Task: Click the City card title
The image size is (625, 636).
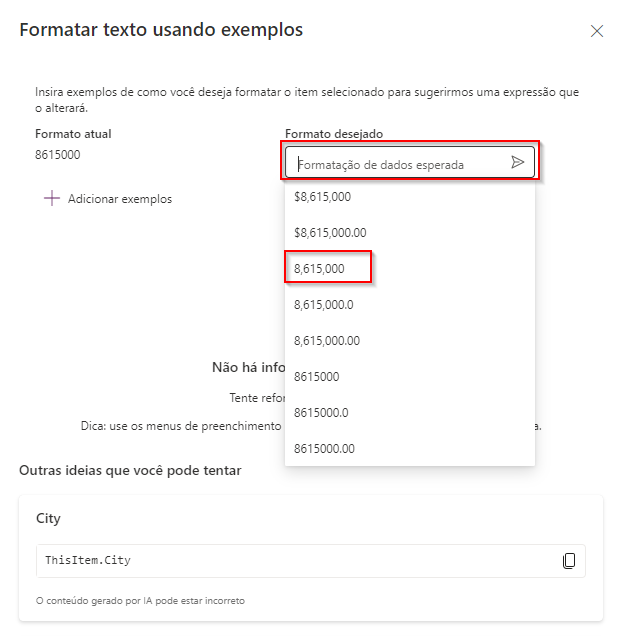Action: [x=48, y=518]
